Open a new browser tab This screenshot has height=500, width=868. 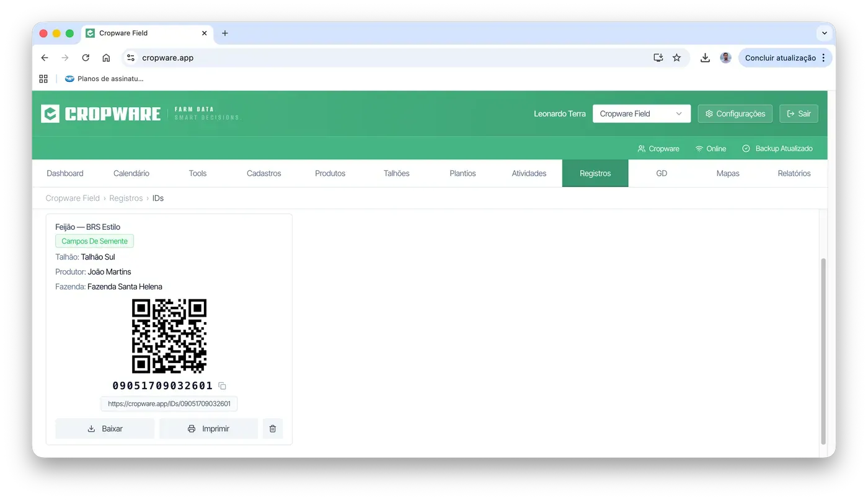(225, 33)
